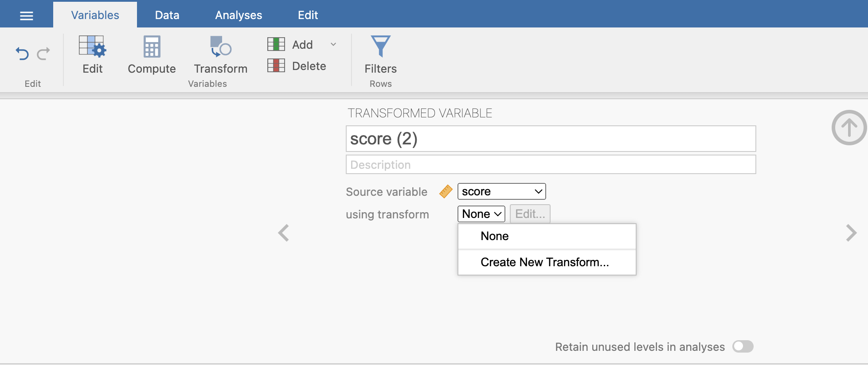Expand the Add variable dropdown arrow
868x365 pixels.
pos(333,44)
